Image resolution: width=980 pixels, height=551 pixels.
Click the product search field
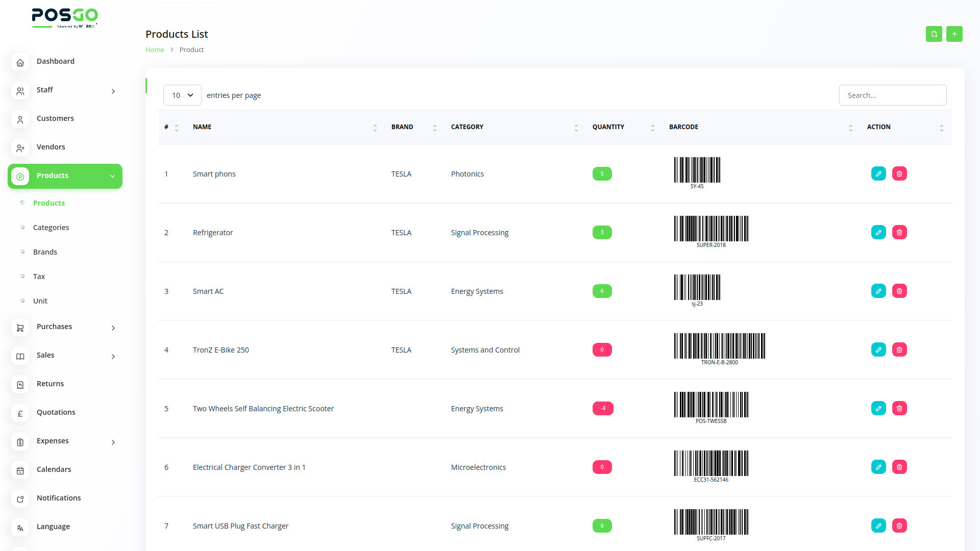892,95
